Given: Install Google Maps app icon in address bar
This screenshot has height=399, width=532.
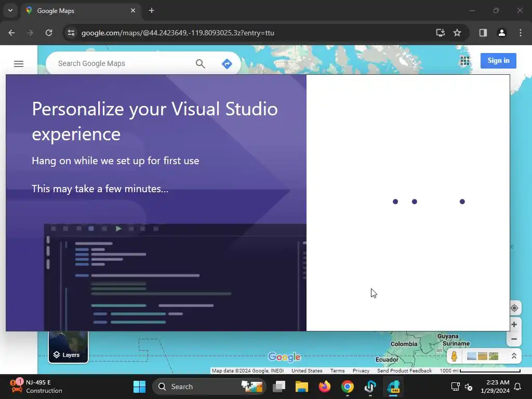Looking at the screenshot, I should tap(440, 33).
